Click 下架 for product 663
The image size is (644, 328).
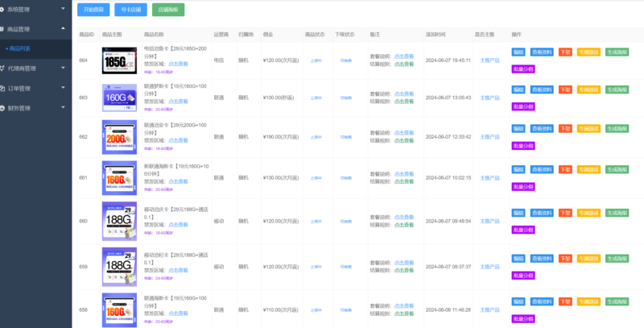(x=565, y=89)
